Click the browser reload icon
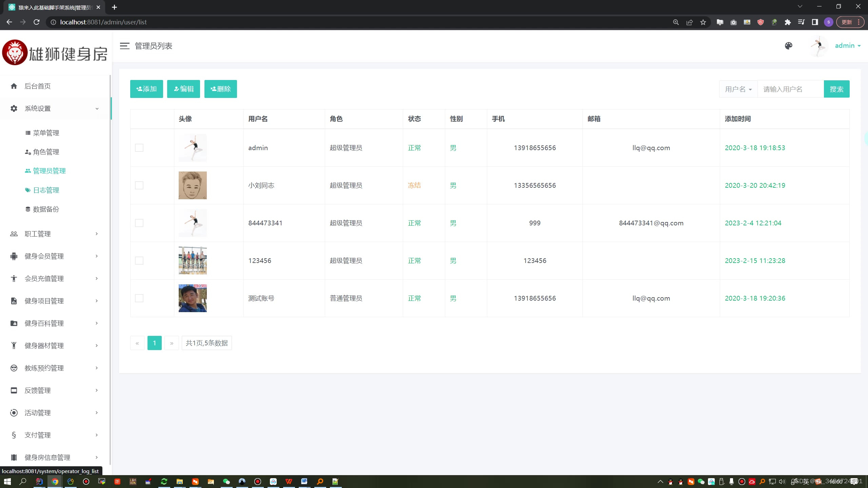This screenshot has width=868, height=488. 37,22
